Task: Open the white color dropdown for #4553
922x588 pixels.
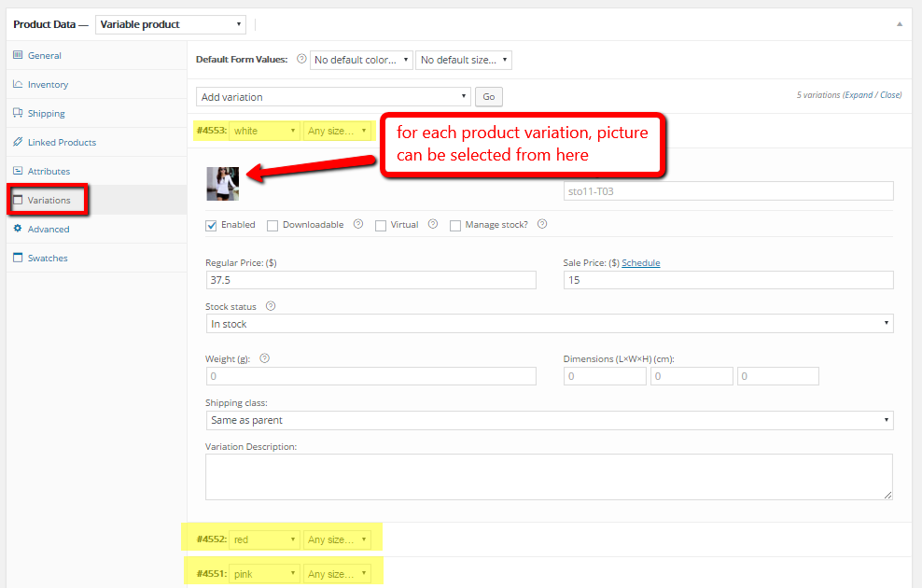Action: tap(265, 131)
